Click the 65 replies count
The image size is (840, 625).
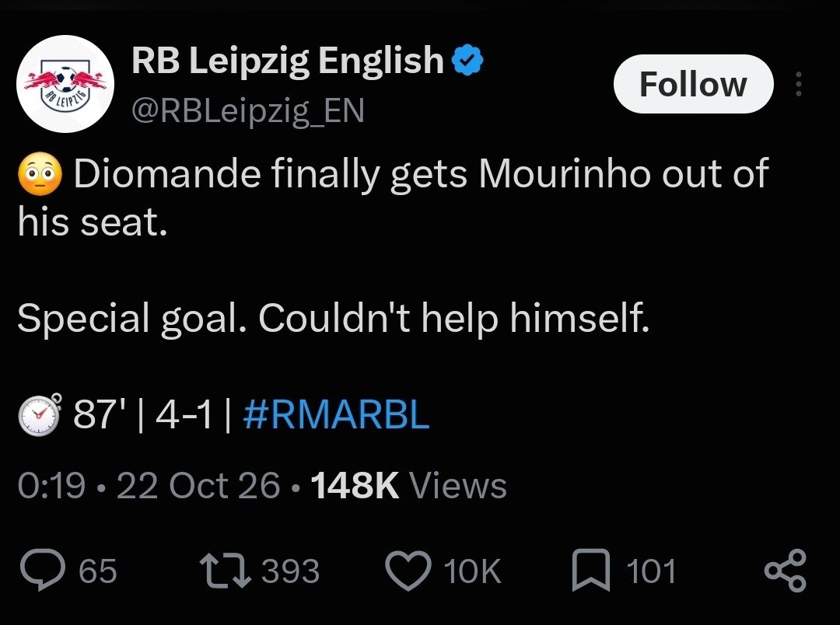[x=97, y=571]
